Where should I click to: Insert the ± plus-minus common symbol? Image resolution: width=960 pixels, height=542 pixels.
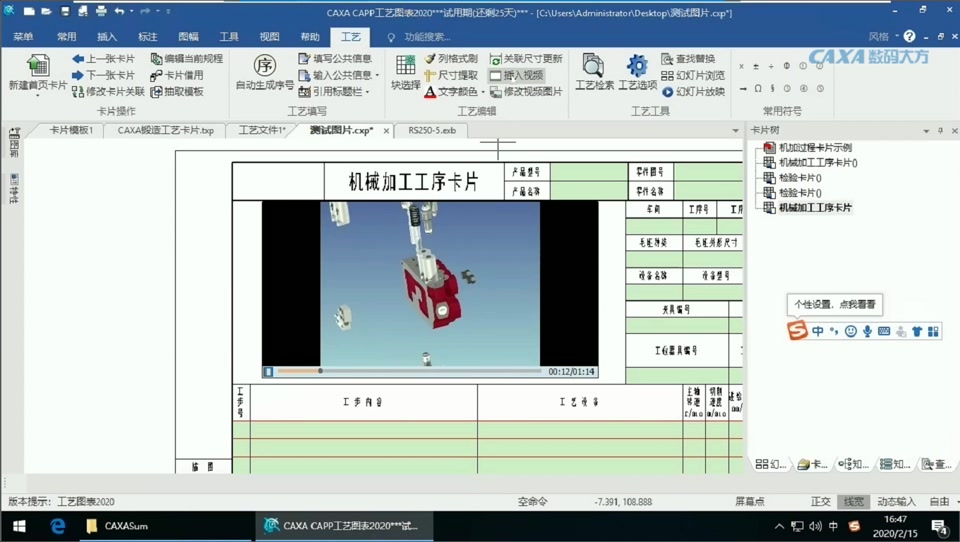pos(756,66)
